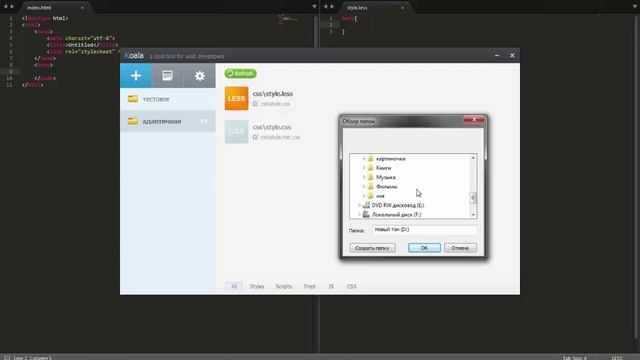Open Koala settings gear icon

(x=200, y=76)
